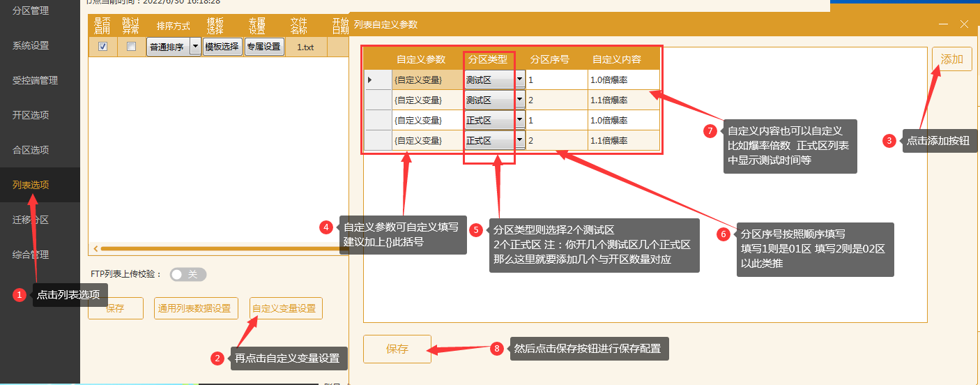Go to 系统设置 in the sidebar

pyautogui.click(x=31, y=46)
